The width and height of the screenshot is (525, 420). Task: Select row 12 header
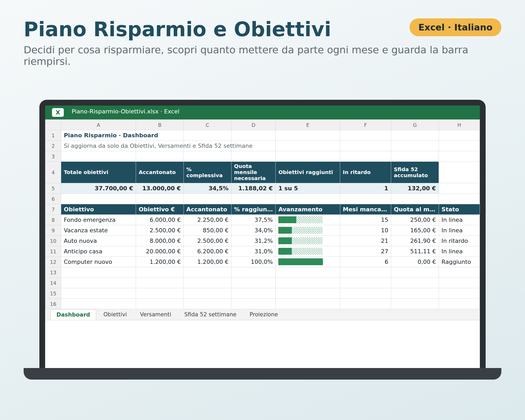point(53,262)
